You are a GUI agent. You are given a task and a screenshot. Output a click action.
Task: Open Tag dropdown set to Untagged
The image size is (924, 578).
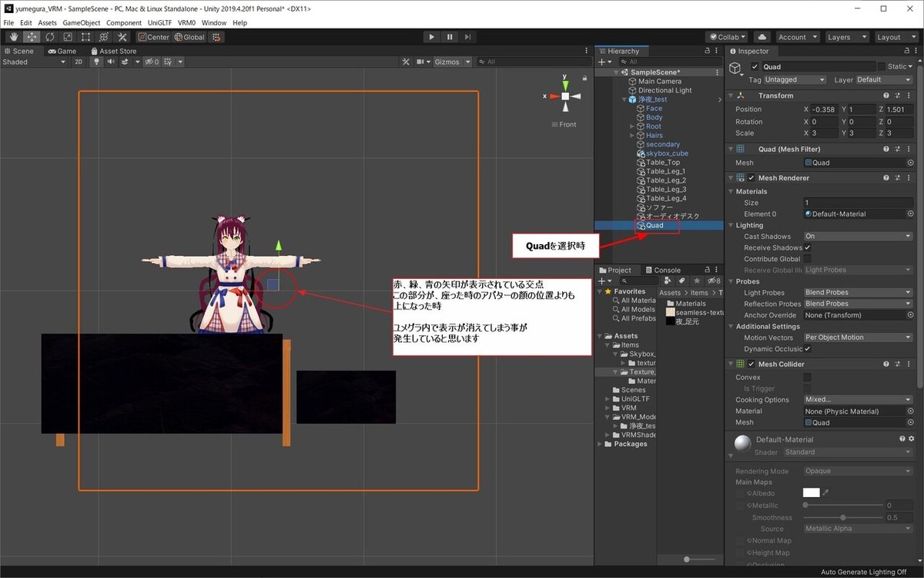click(x=796, y=79)
